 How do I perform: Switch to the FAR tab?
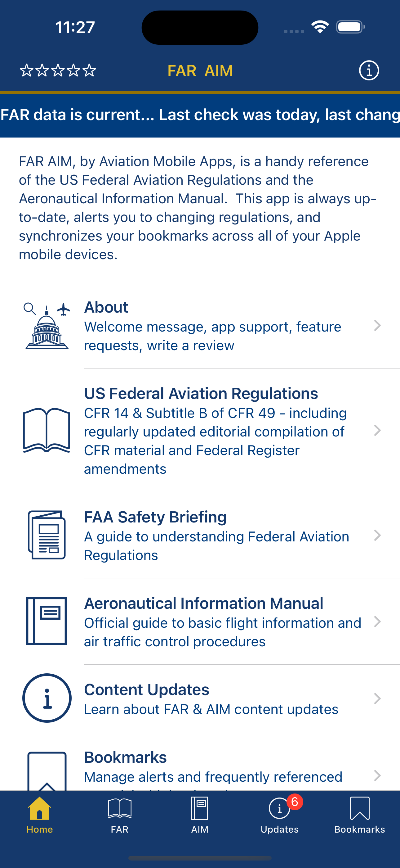coord(119,815)
